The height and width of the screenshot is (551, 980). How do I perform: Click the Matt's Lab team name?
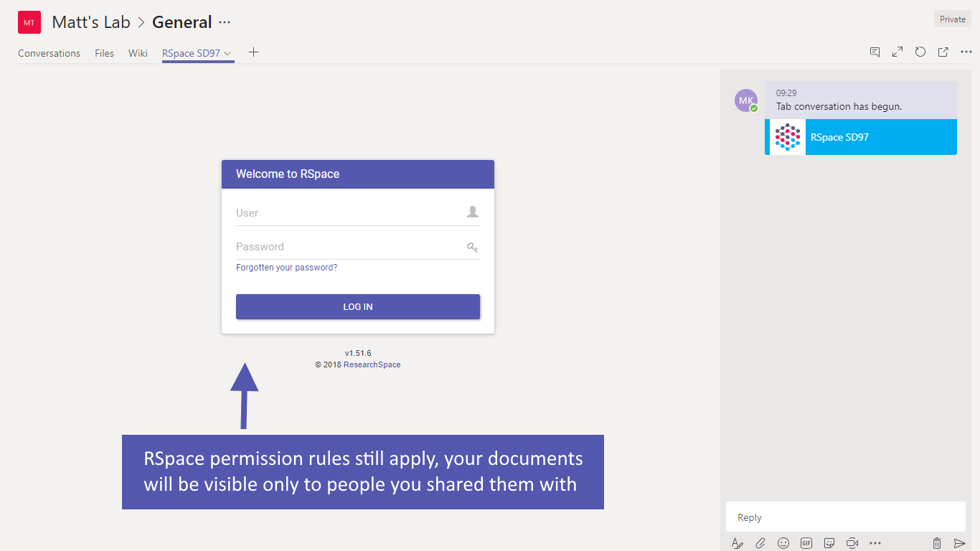(x=91, y=22)
